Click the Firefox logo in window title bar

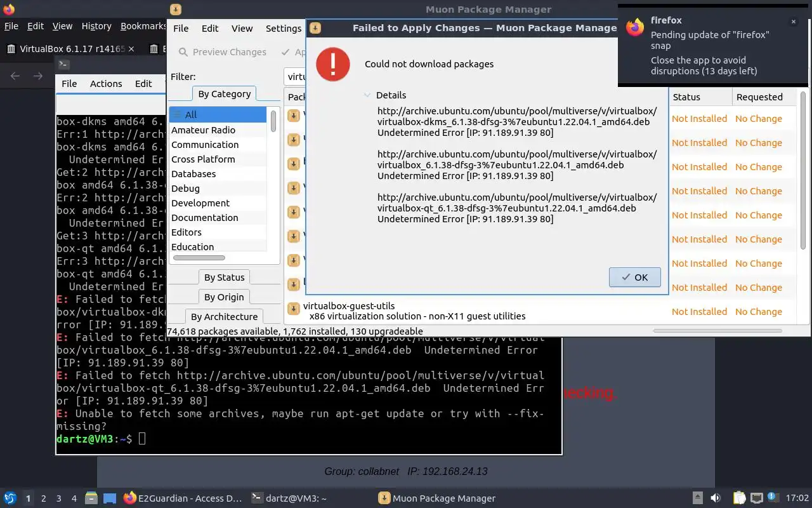[9, 9]
